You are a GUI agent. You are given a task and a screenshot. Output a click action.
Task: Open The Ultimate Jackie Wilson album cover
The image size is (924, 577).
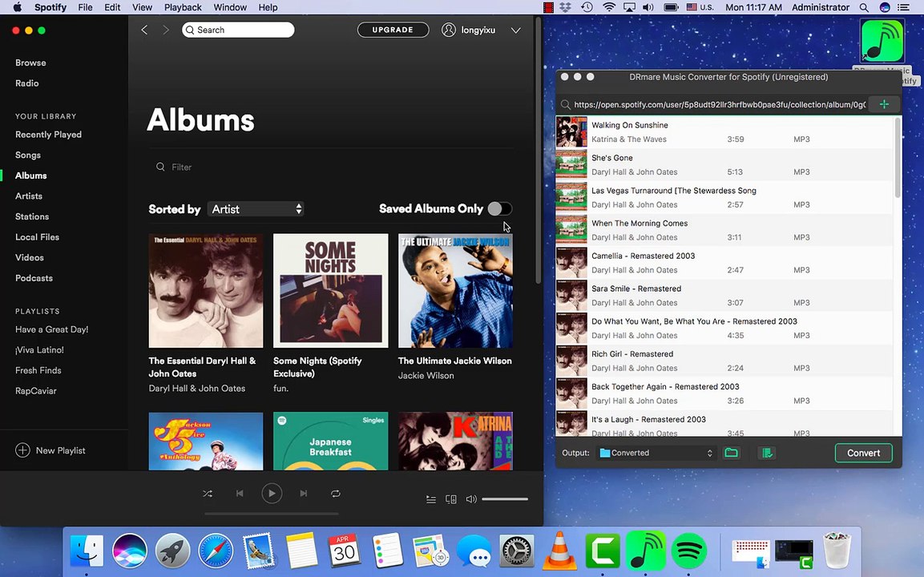click(455, 291)
